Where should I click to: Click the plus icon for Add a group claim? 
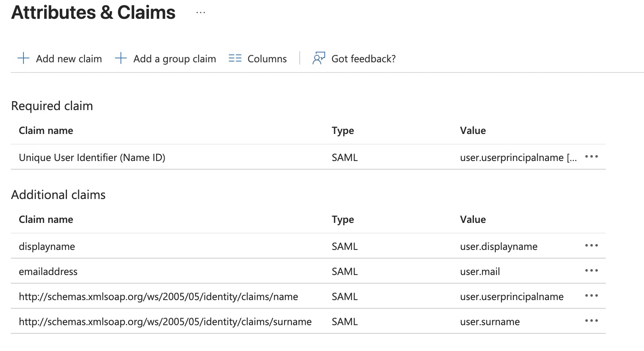121,59
